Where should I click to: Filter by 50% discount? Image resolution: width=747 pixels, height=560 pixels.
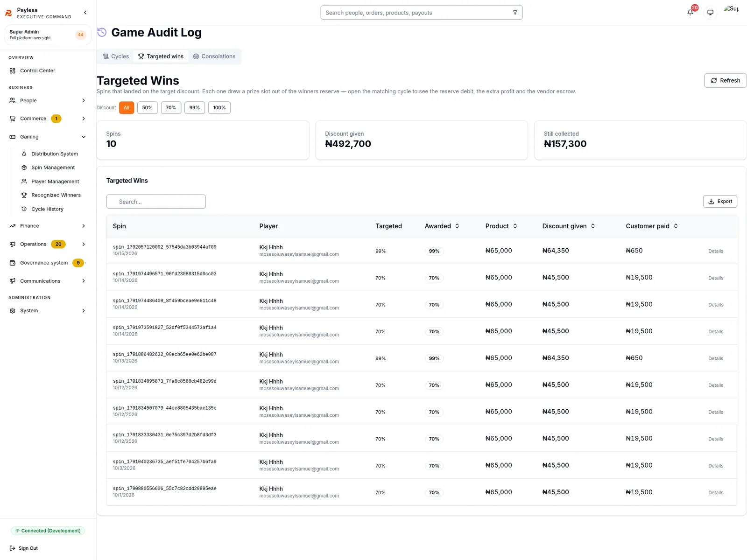[148, 108]
